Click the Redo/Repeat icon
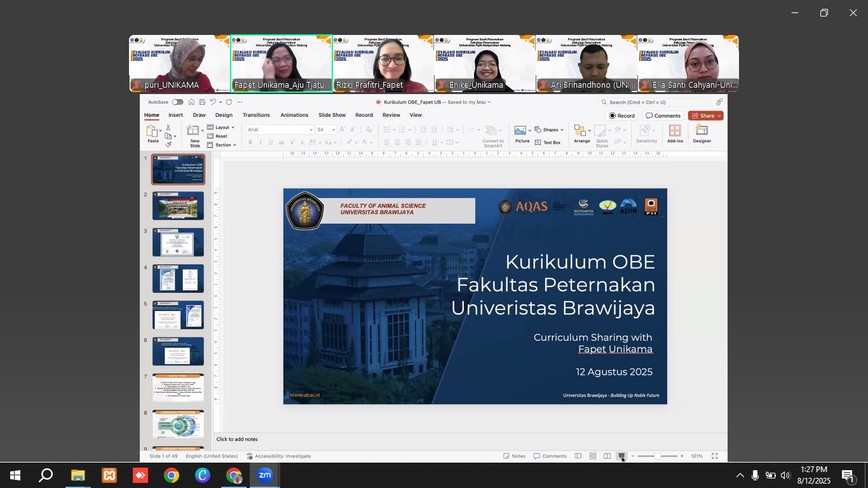 tap(229, 102)
